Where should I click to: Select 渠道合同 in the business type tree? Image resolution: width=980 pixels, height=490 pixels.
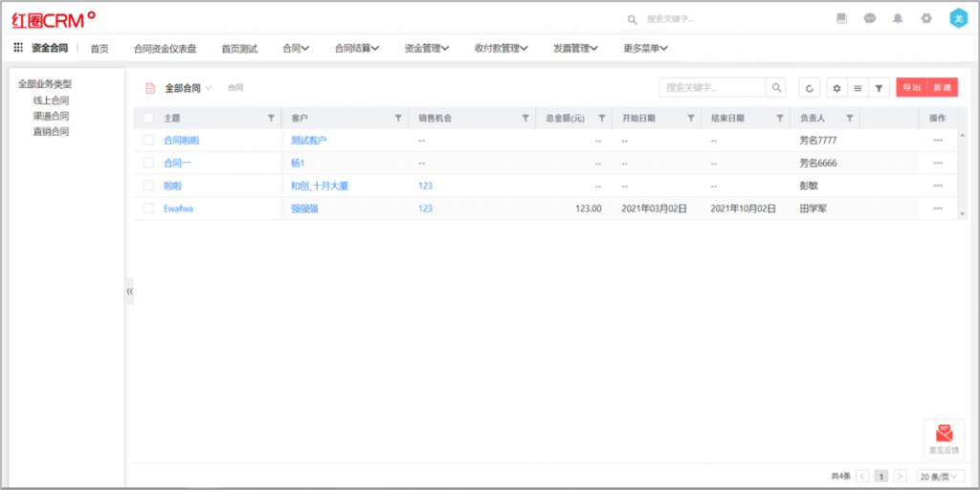coord(51,116)
